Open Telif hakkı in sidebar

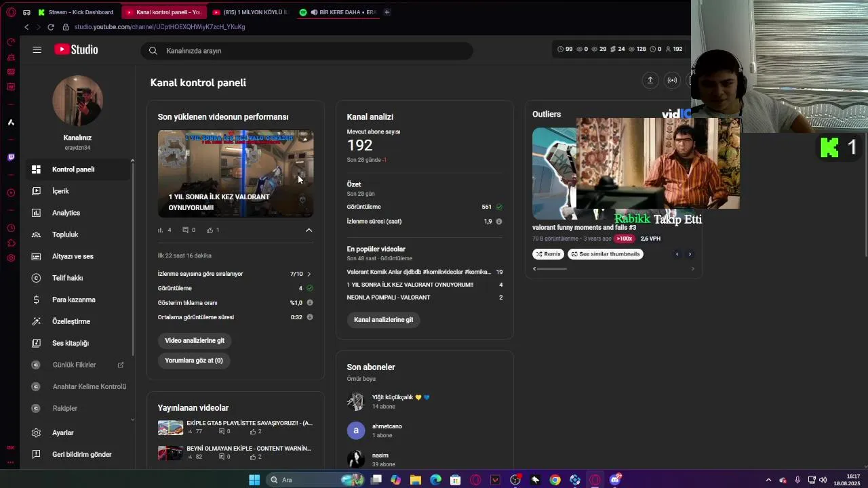click(x=78, y=278)
